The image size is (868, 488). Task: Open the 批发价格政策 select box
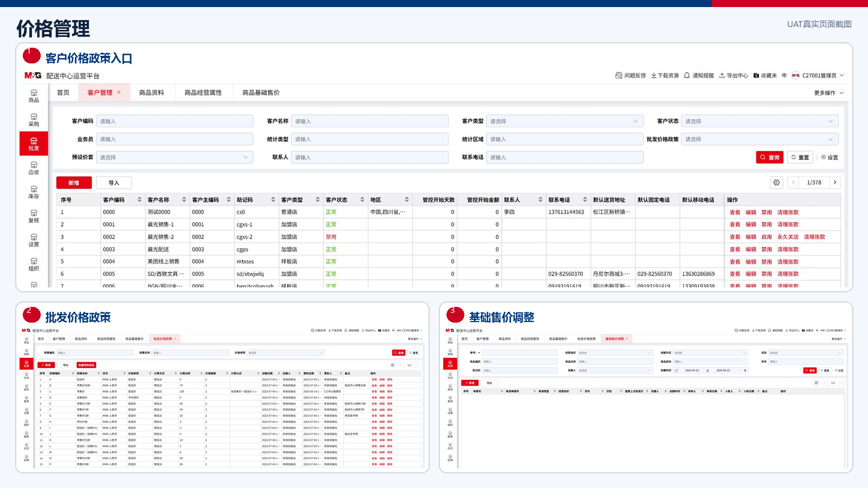(759, 139)
